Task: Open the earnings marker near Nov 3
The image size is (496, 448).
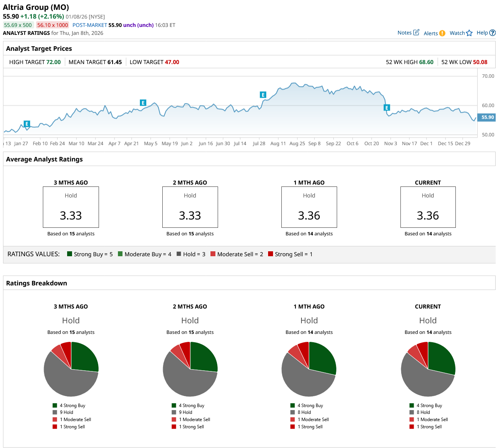Action: point(387,108)
